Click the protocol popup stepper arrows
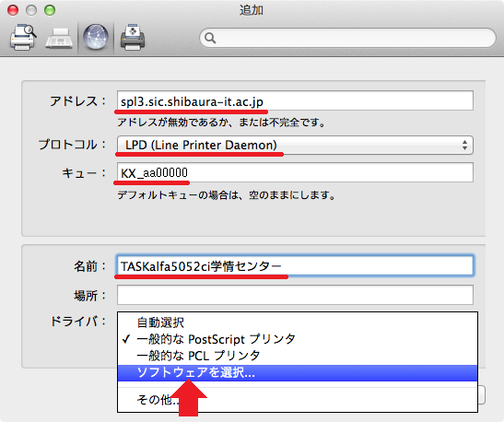Image resolution: width=504 pixels, height=422 pixels. (464, 145)
